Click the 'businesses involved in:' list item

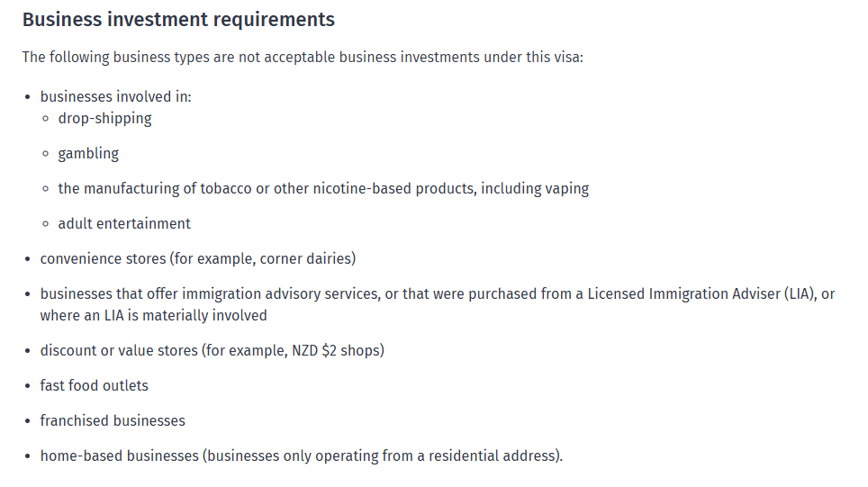point(115,97)
